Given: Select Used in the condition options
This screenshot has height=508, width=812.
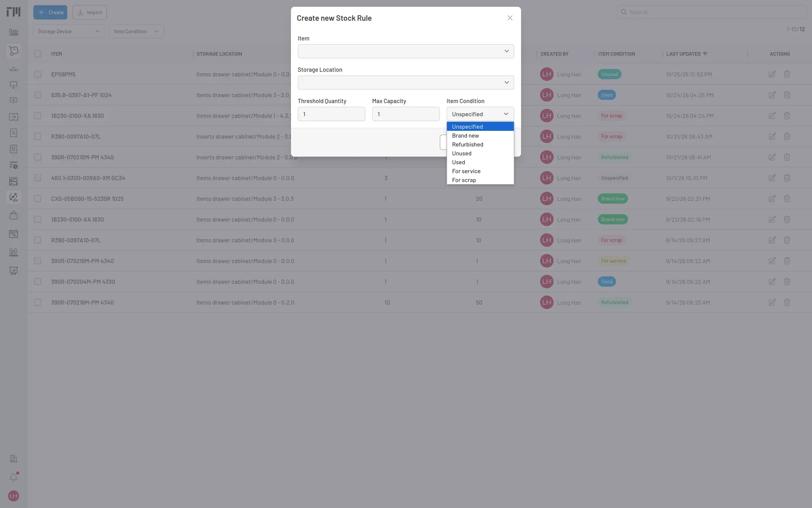Looking at the screenshot, I should pos(480,162).
